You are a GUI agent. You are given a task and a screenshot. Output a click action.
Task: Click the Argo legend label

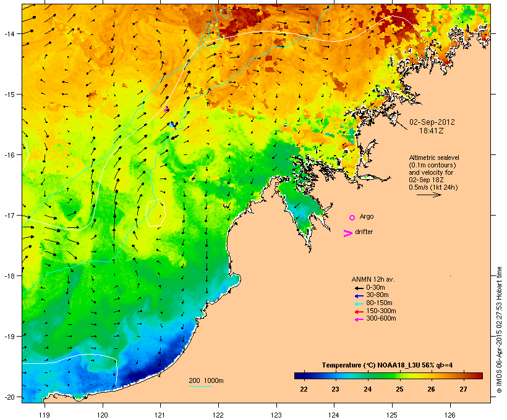pos(367,216)
